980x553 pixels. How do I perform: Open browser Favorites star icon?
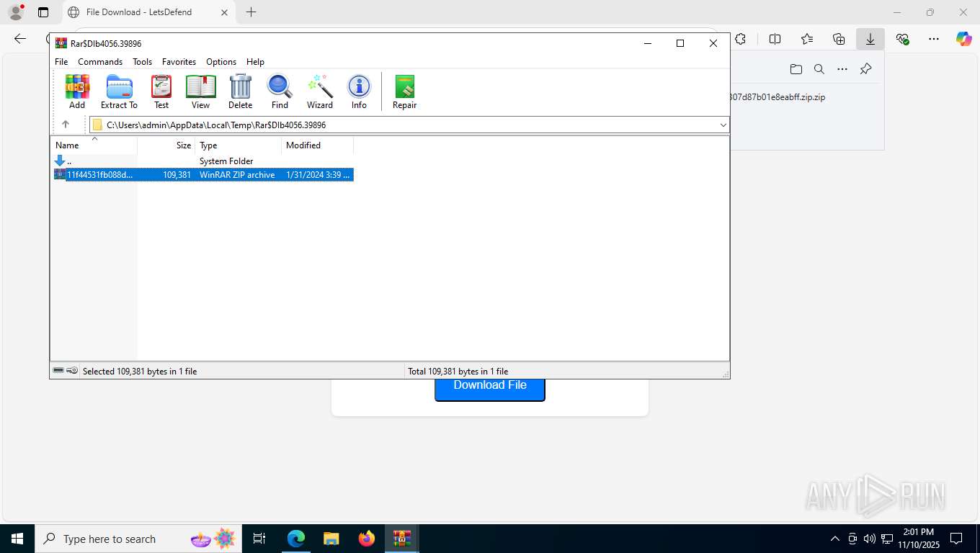click(x=807, y=39)
